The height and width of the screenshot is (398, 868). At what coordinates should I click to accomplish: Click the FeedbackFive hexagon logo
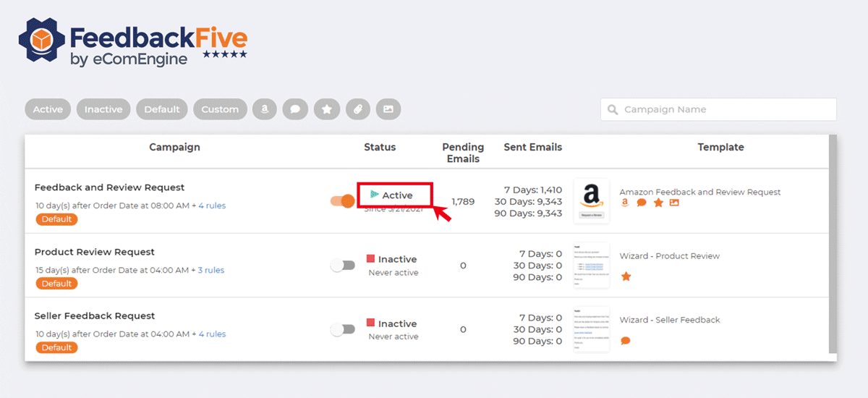pos(42,42)
